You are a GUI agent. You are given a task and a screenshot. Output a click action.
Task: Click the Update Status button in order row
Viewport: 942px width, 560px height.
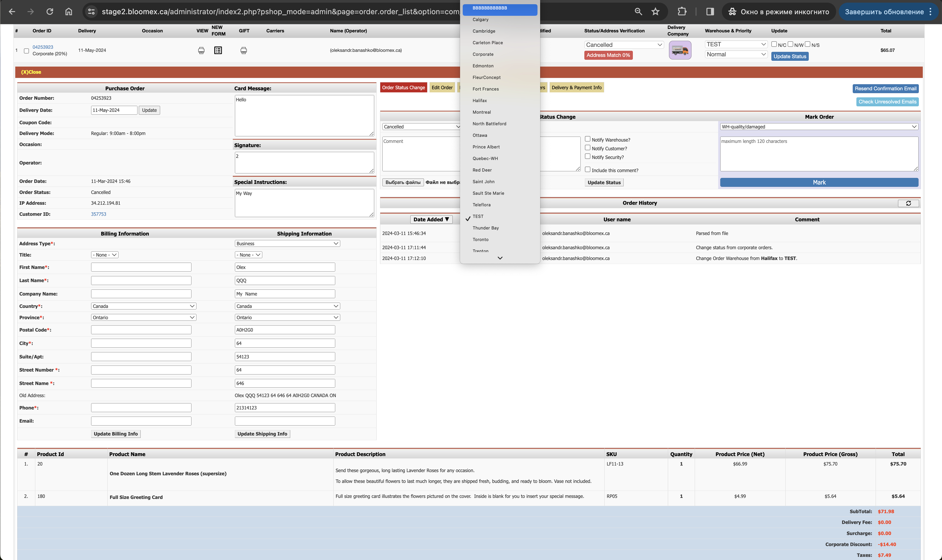coord(790,56)
